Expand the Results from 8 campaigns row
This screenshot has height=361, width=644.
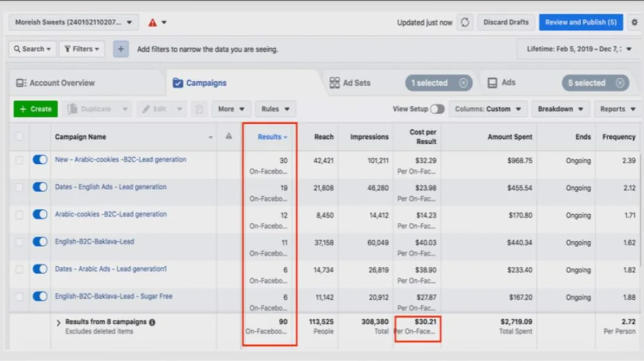58,323
